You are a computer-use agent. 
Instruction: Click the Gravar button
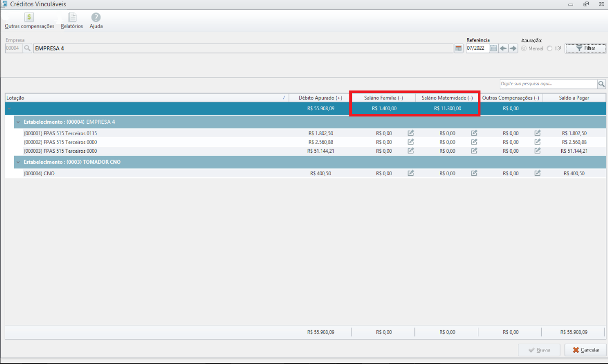point(539,349)
